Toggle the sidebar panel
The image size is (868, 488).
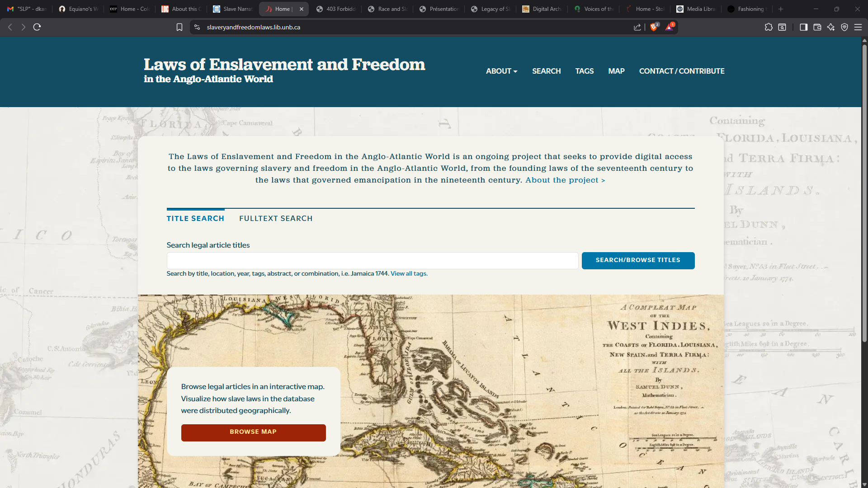(803, 27)
